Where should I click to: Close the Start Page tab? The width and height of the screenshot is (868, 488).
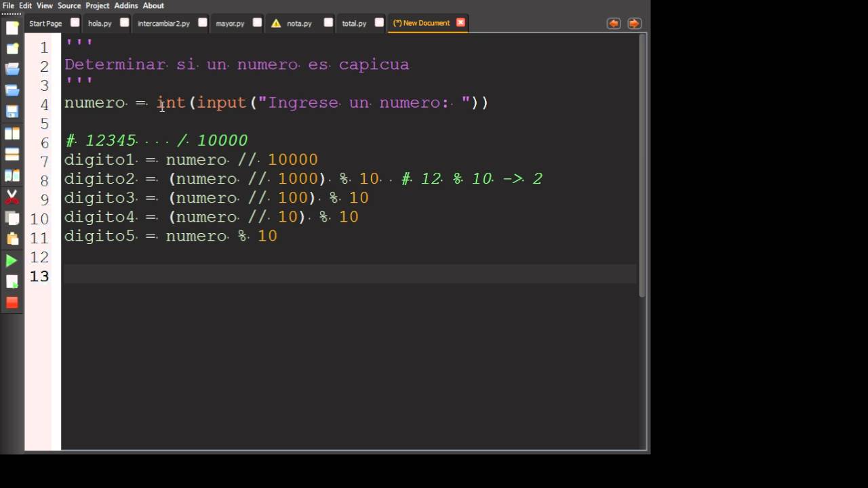pyautogui.click(x=75, y=22)
